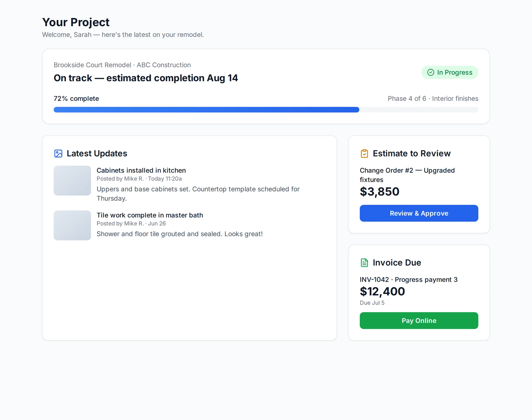This screenshot has height=420, width=532.
Task: Click 'Phase 4 of 6 · Interior finishes' text
Action: (x=433, y=99)
